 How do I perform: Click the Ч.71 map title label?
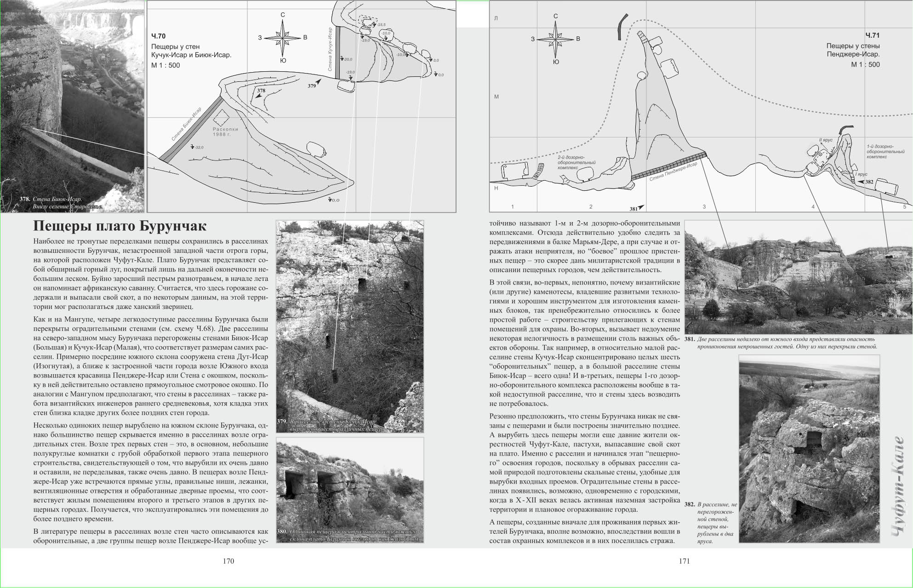(x=872, y=35)
